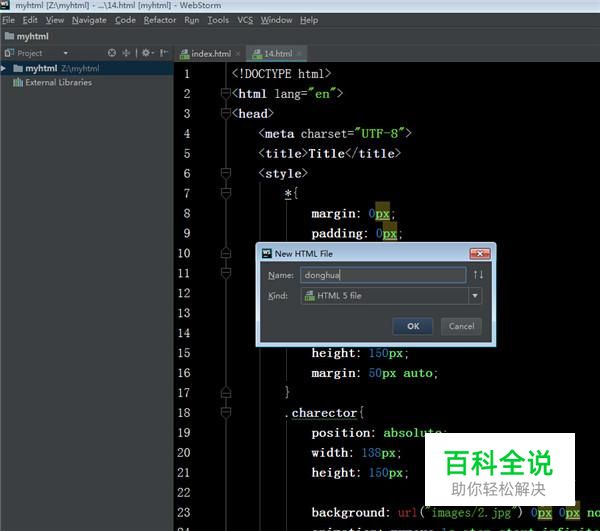Open the Tools menu
Image resolution: width=600 pixels, height=531 pixels.
pos(218,20)
